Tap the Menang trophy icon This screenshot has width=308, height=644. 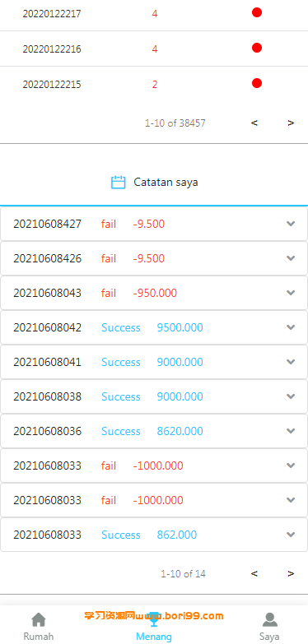click(154, 620)
